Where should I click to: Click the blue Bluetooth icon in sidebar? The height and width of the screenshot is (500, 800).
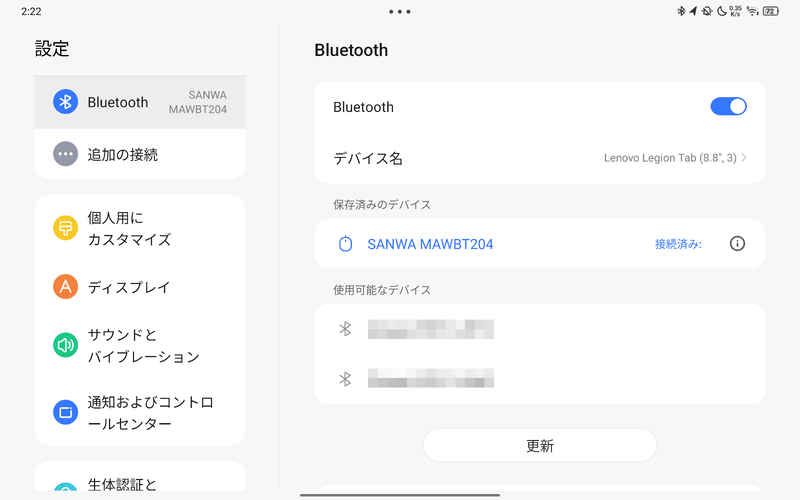(x=65, y=102)
